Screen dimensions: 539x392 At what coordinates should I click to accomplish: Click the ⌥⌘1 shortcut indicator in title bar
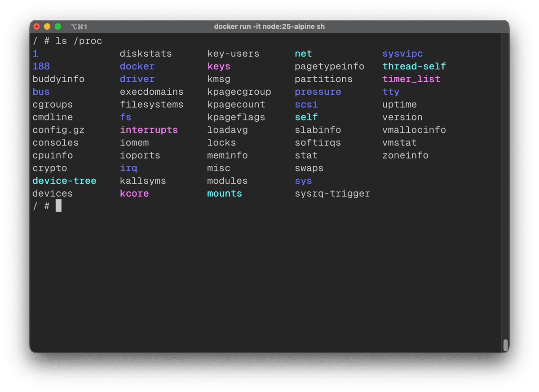(x=79, y=27)
